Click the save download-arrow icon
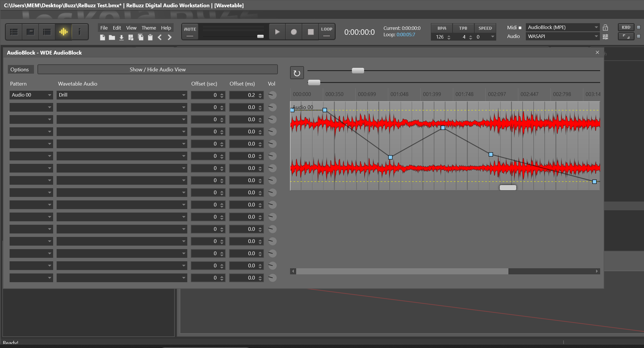The height and width of the screenshot is (348, 644). (122, 37)
